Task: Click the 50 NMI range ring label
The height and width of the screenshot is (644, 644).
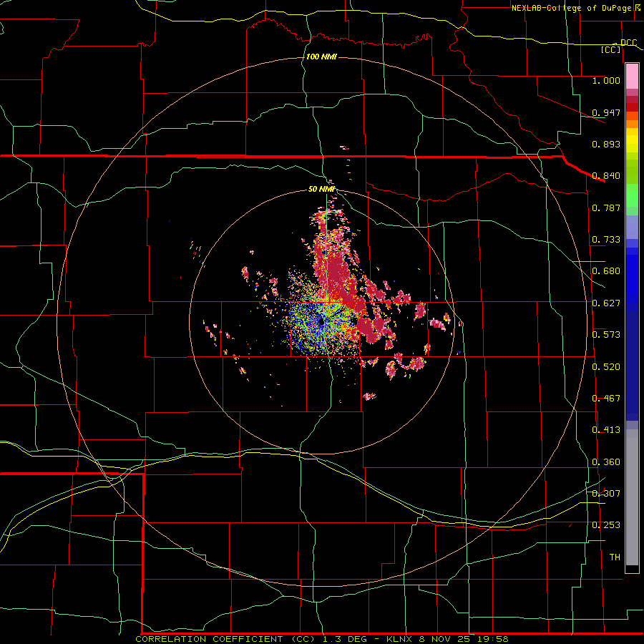Action: [321, 190]
